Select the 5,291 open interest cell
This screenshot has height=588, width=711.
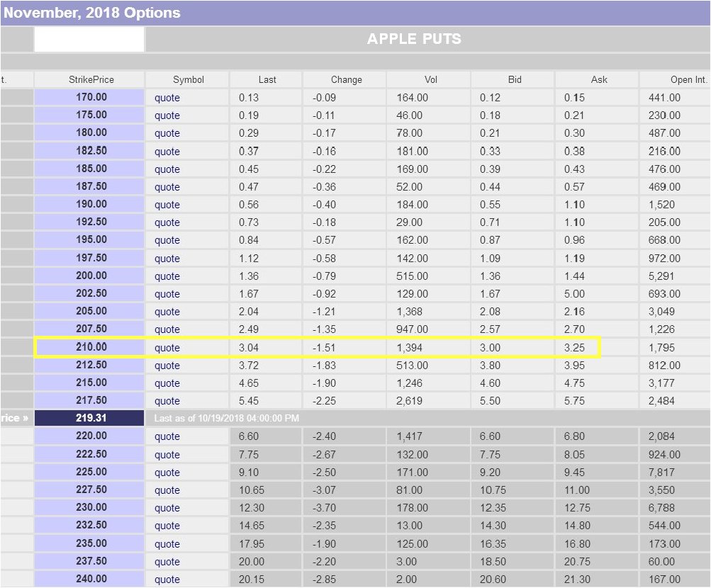pyautogui.click(x=675, y=276)
